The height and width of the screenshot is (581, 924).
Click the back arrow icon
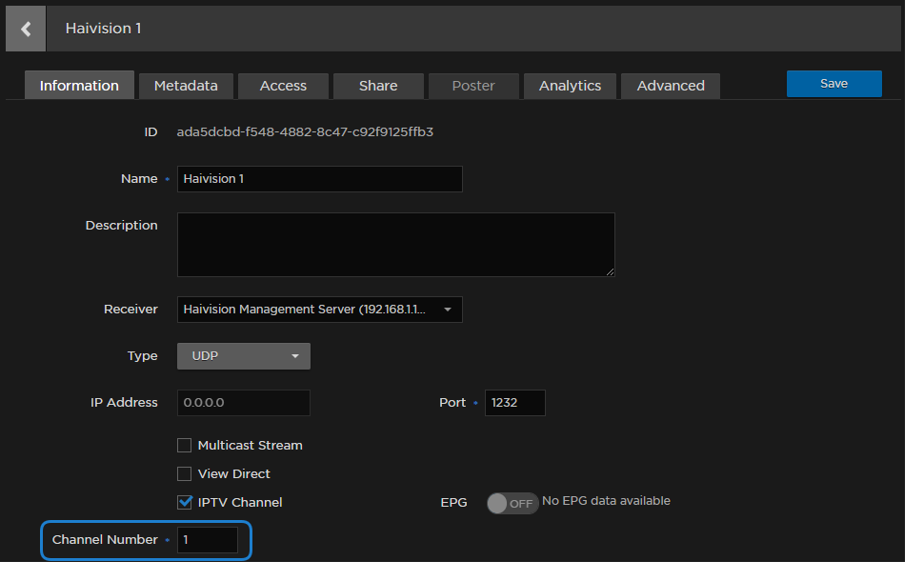click(26, 29)
